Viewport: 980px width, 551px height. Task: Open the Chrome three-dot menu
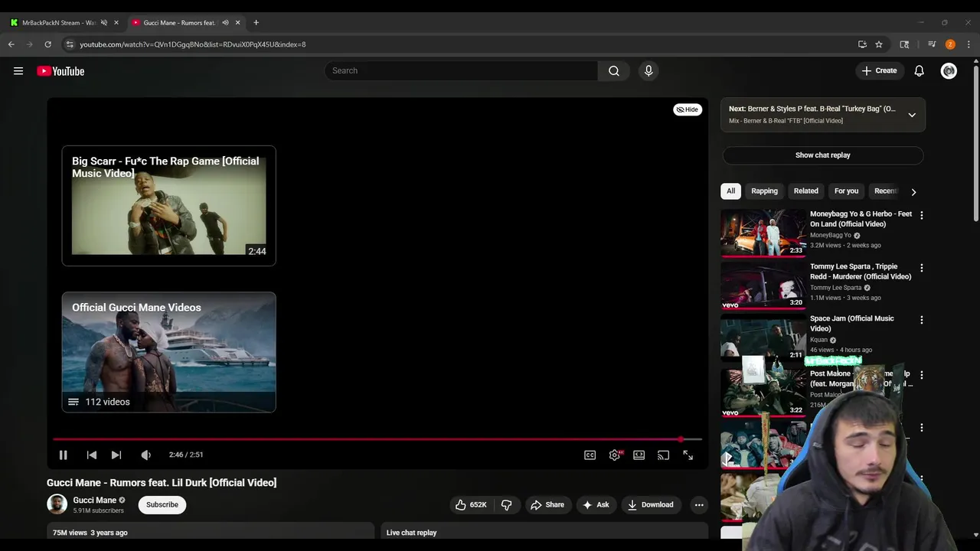[969, 44]
